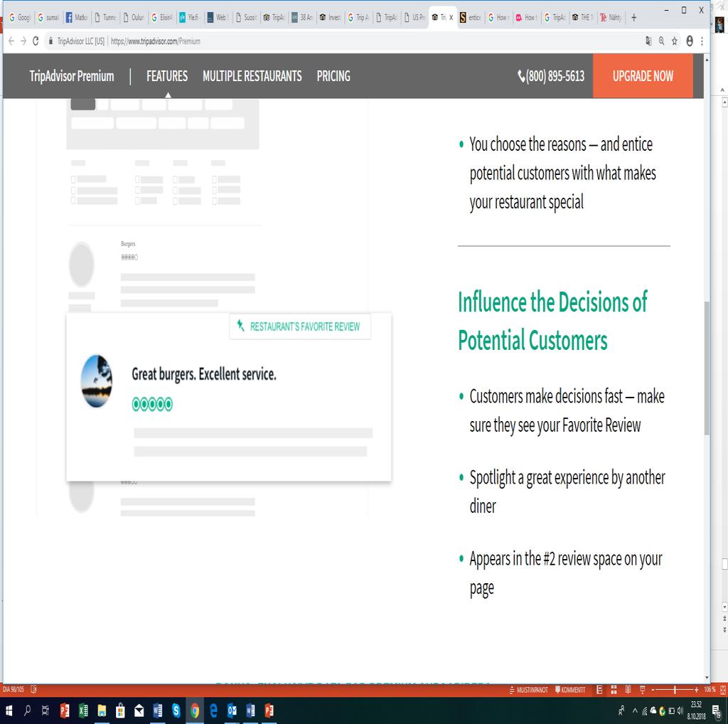This screenshot has height=724, width=728.
Task: Switch to the Facebook 'Matka' tab
Action: coord(76,18)
